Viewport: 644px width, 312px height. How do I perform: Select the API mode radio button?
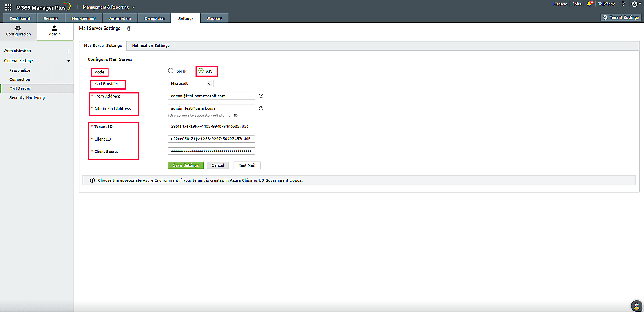click(x=201, y=71)
